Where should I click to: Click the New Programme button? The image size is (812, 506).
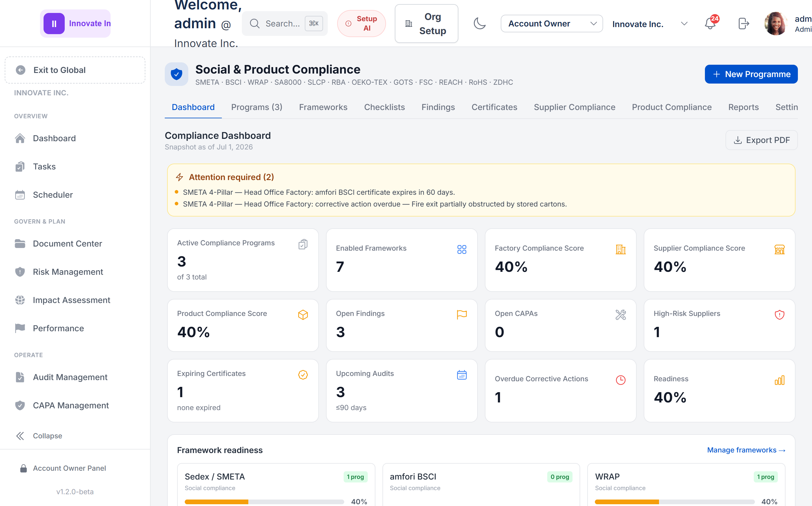coord(751,74)
